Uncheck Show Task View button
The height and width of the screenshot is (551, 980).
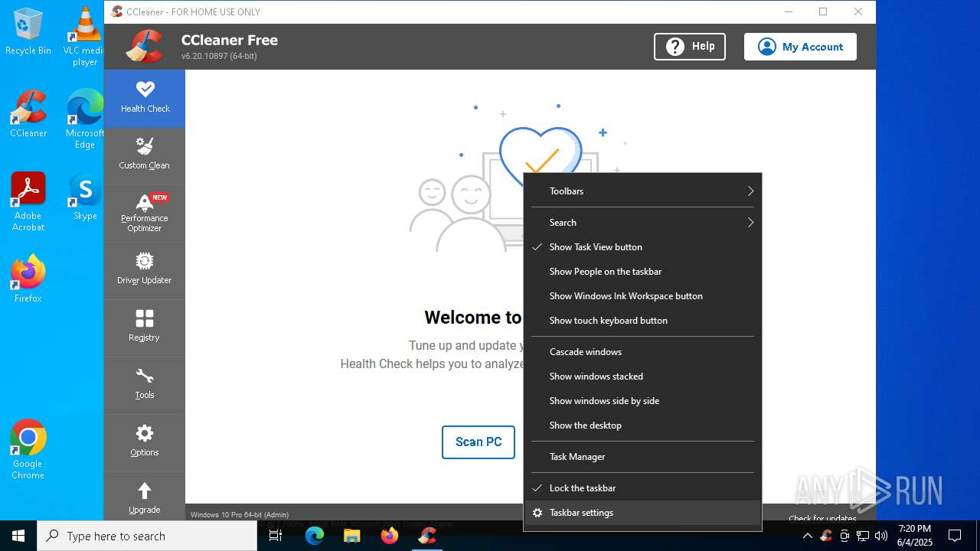click(x=642, y=247)
